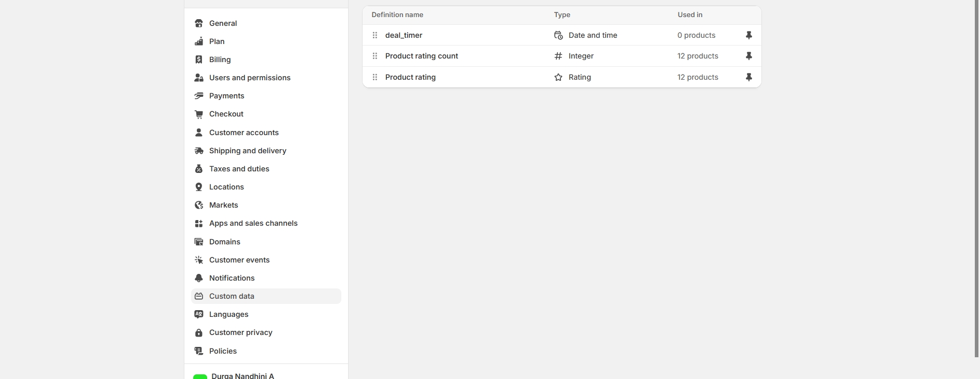
Task: Go to Apps and sales channels
Action: pos(253,223)
